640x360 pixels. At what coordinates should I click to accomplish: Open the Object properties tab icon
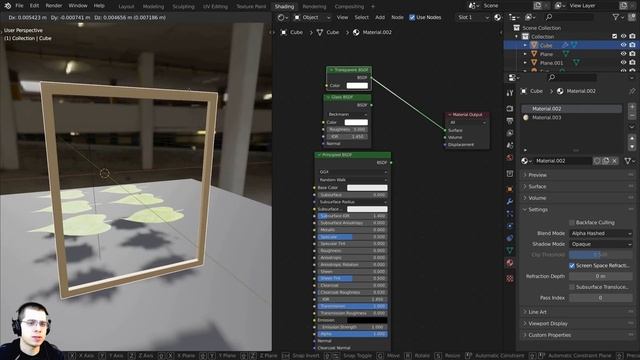click(510, 189)
